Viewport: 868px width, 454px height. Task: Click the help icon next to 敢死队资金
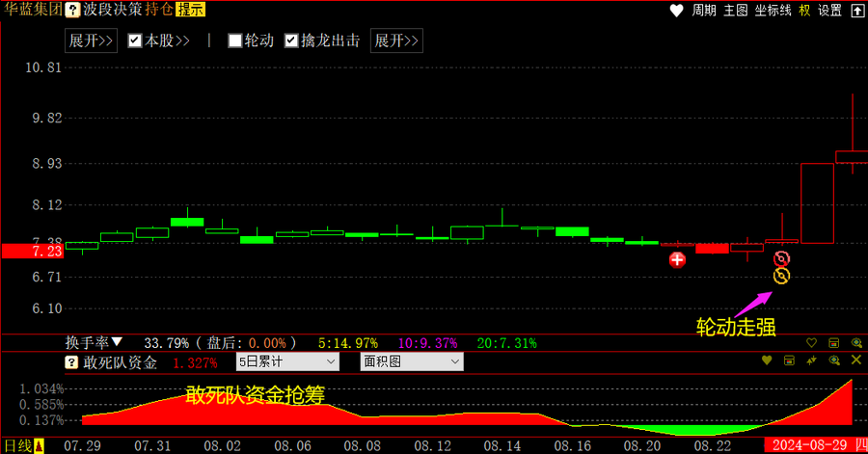71,362
